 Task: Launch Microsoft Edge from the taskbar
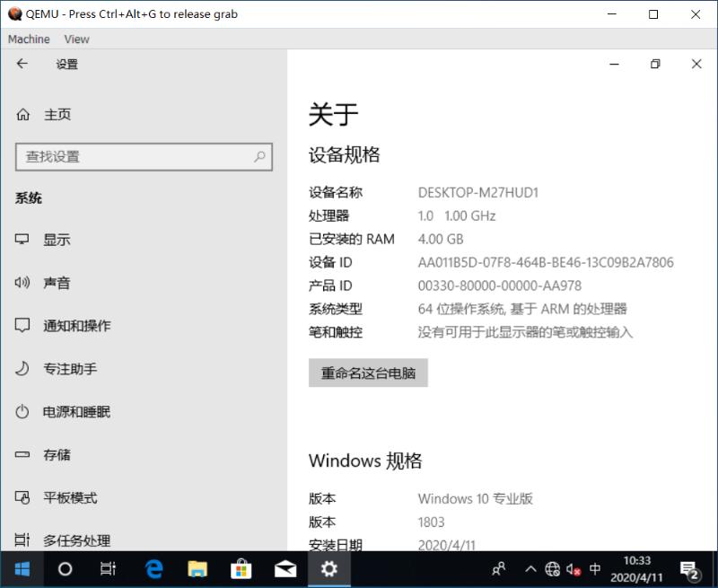tap(153, 568)
